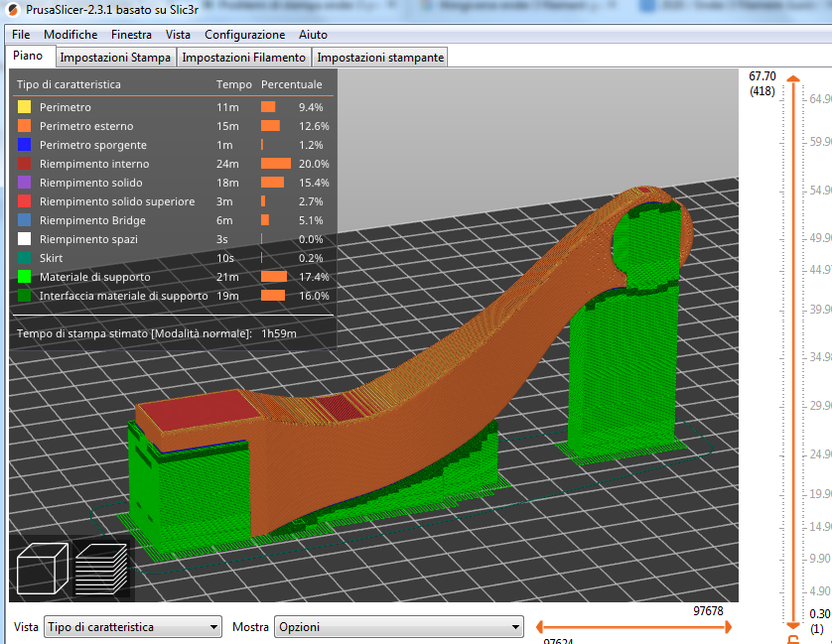Switch to sliced layers preview icon
This screenshot has height=644, width=832.
pos(101,570)
